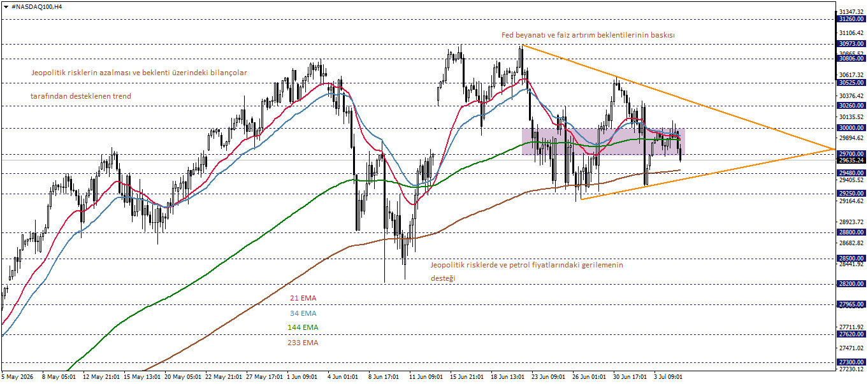Click the 28682.82 price scale value
This screenshot has height=384, width=868.
(x=851, y=243)
